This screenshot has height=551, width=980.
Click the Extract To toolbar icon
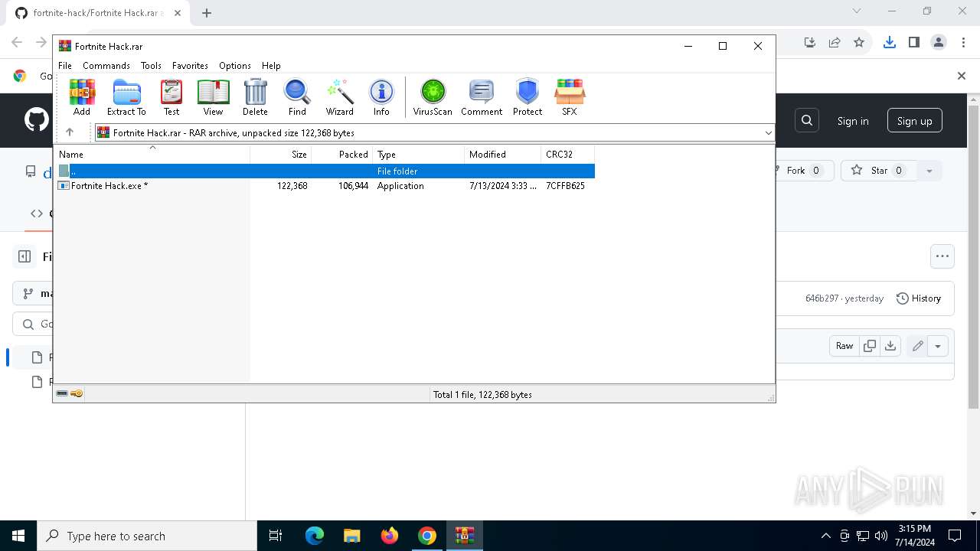pyautogui.click(x=126, y=97)
